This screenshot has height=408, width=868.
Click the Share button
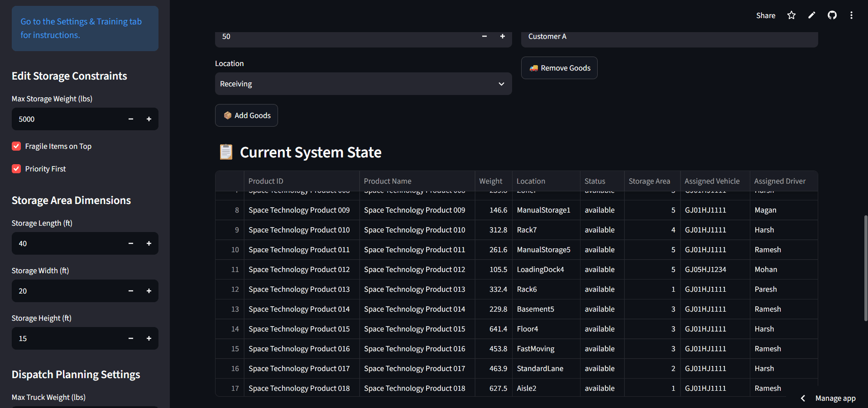(766, 15)
